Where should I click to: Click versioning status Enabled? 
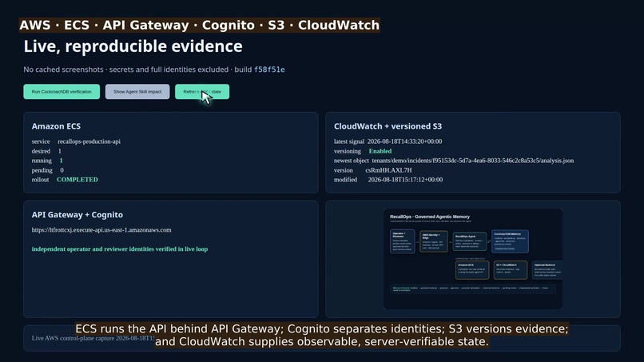click(380, 151)
